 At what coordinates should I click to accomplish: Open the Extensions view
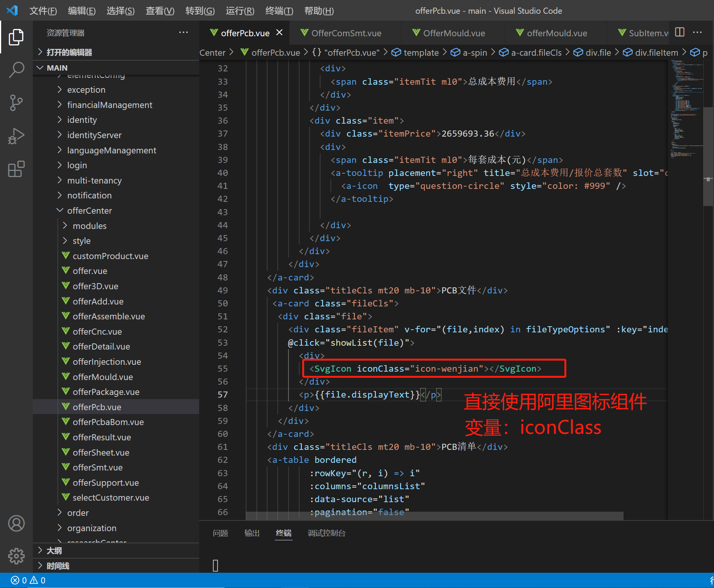point(16,169)
